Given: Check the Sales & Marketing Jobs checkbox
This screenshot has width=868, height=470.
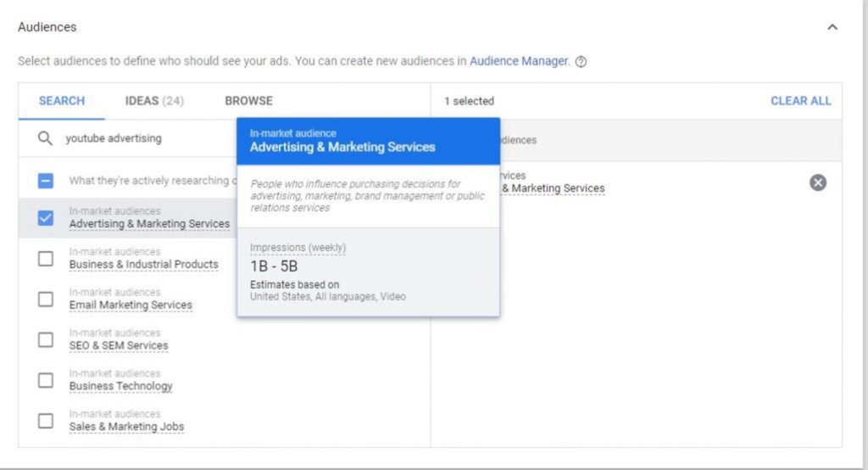Looking at the screenshot, I should point(46,422).
